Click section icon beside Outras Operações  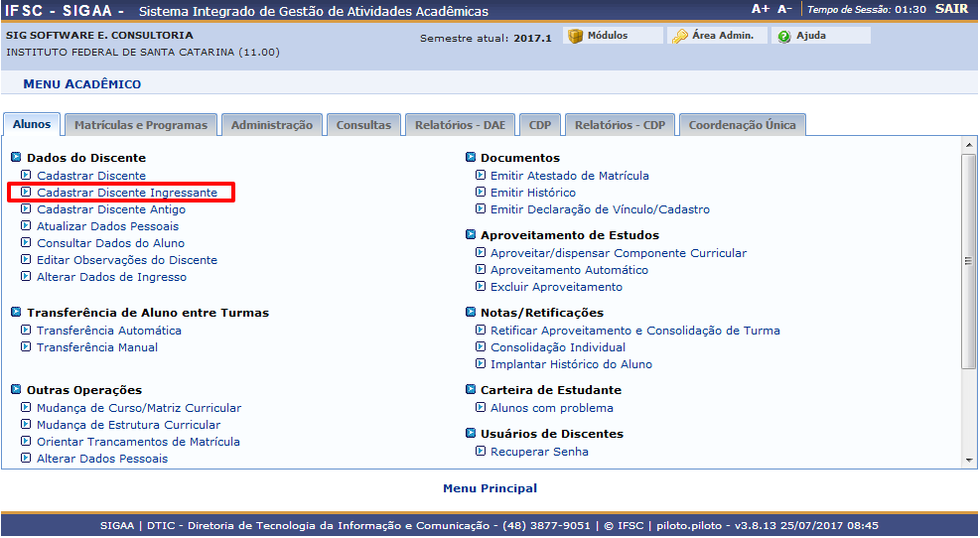pos(17,390)
